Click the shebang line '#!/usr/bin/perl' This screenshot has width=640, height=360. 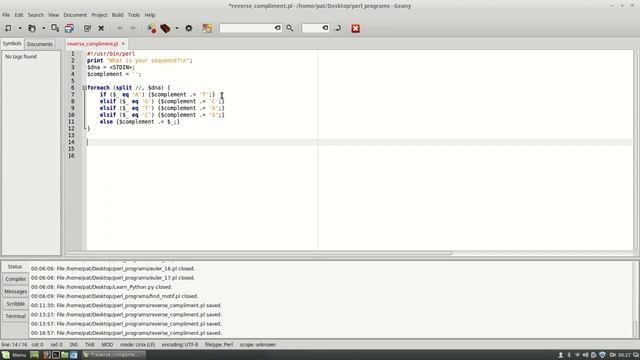pyautogui.click(x=111, y=53)
